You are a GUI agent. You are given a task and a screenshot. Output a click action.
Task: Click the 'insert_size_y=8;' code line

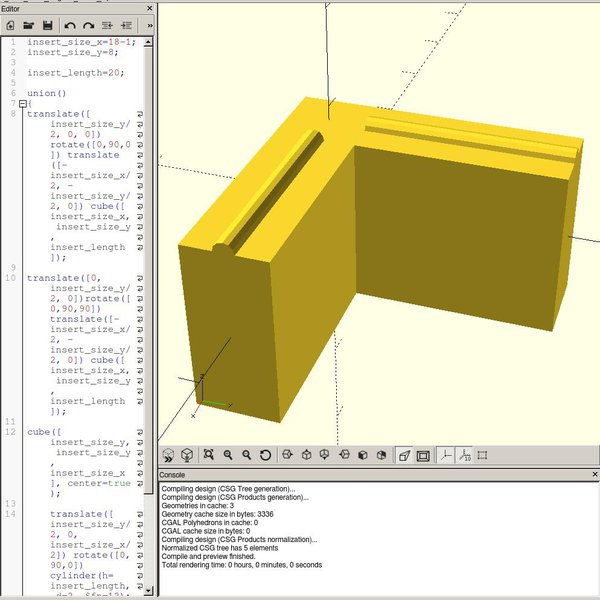(73, 52)
